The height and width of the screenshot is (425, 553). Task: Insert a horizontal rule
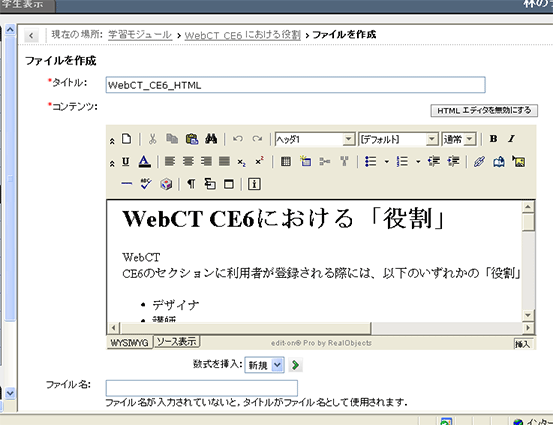tap(126, 184)
